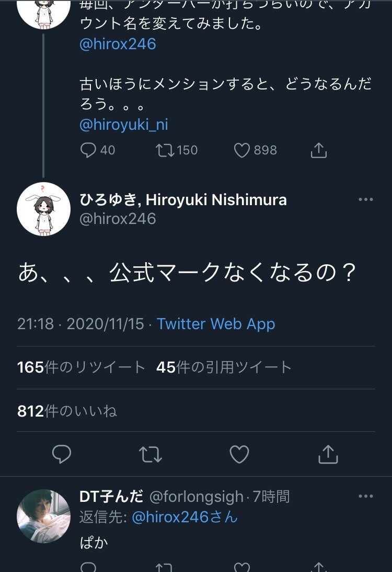This screenshot has height=572, width=392.
Task: Open more options on DT子んだ's reply
Action: pyautogui.click(x=365, y=496)
